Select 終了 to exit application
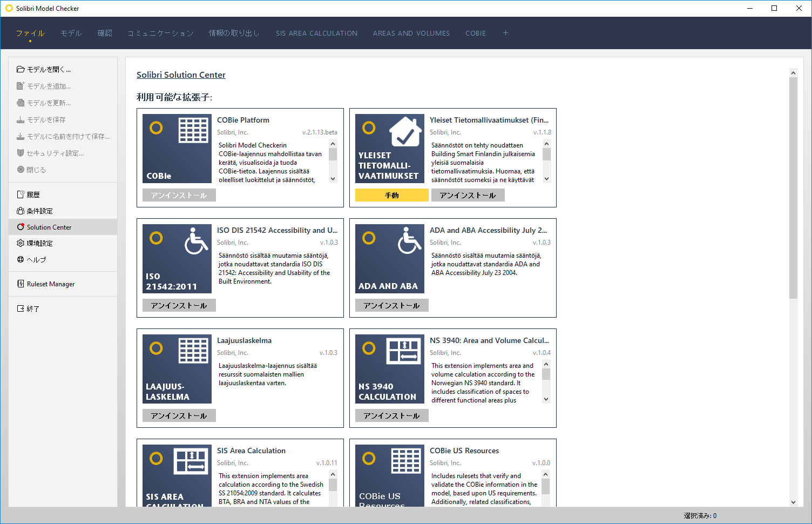 coord(63,308)
